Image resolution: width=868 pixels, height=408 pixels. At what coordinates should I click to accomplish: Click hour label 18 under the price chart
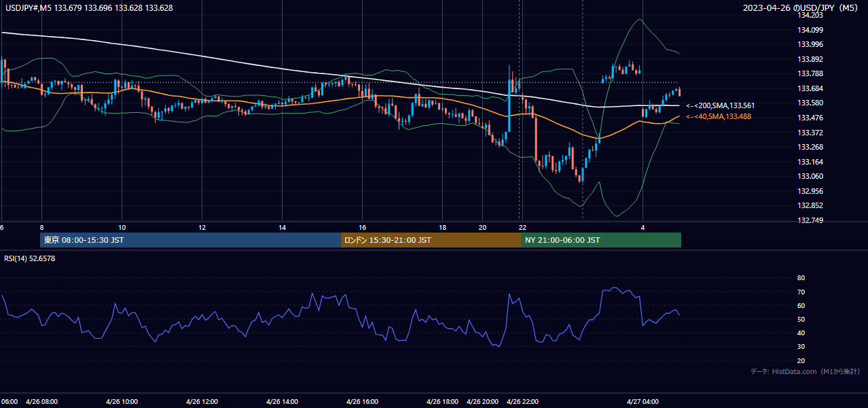point(443,227)
